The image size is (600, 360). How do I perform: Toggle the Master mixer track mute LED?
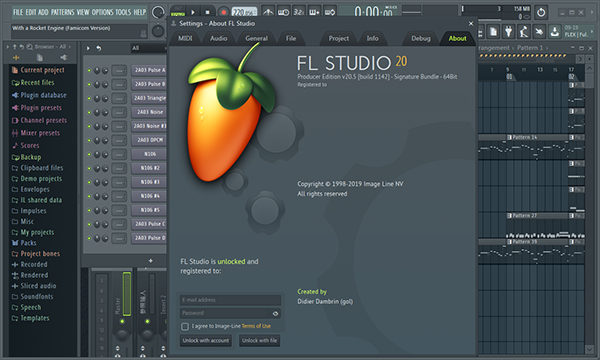[122, 321]
